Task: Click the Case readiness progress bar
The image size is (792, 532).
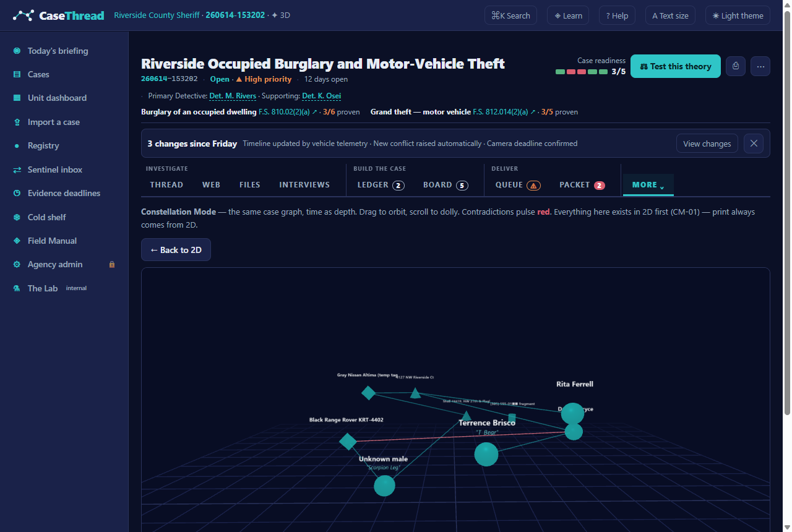Action: pyautogui.click(x=582, y=72)
